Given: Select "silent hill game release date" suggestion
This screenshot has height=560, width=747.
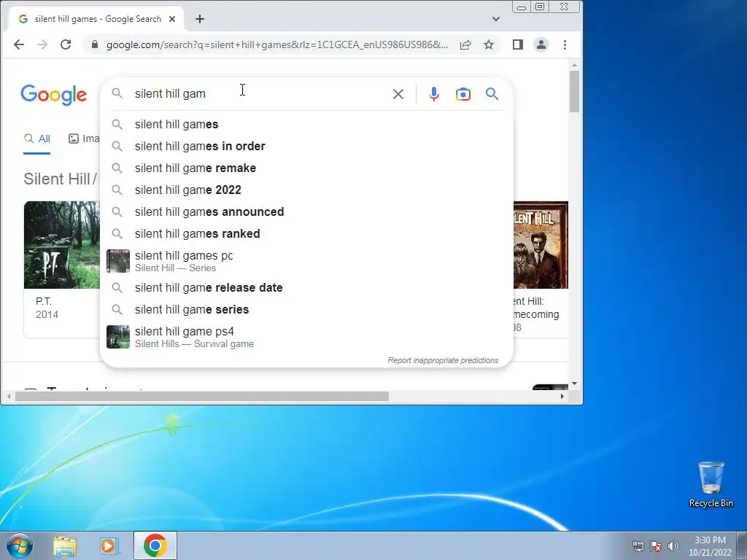Looking at the screenshot, I should click(307, 287).
